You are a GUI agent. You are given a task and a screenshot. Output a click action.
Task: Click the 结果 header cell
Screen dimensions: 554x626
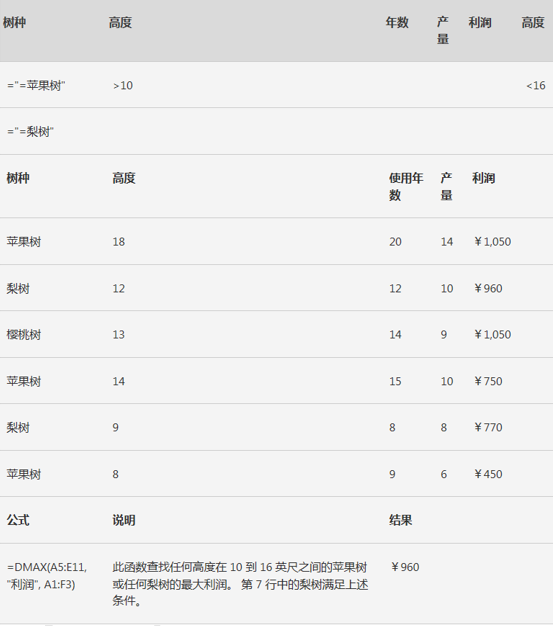pyautogui.click(x=400, y=520)
